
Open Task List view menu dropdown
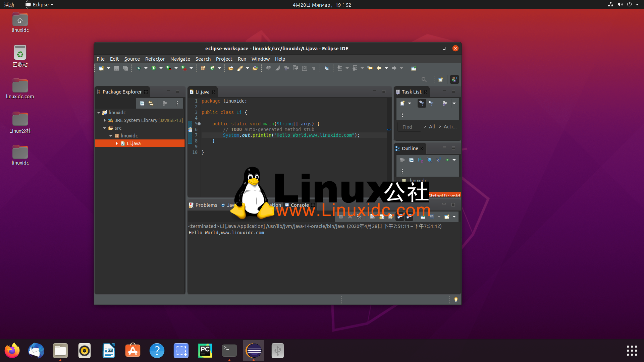coord(454,103)
